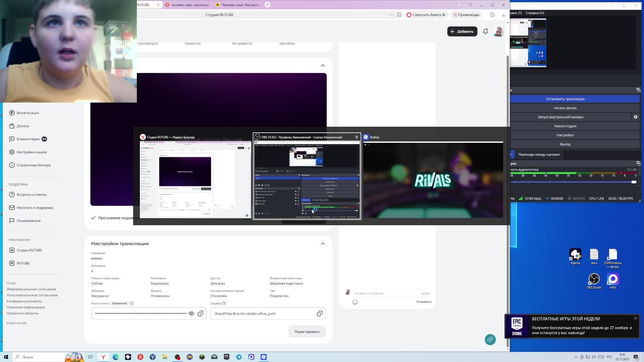Adjust the OBS audio volume slider
The width and height of the screenshot is (644, 362).
tap(634, 182)
